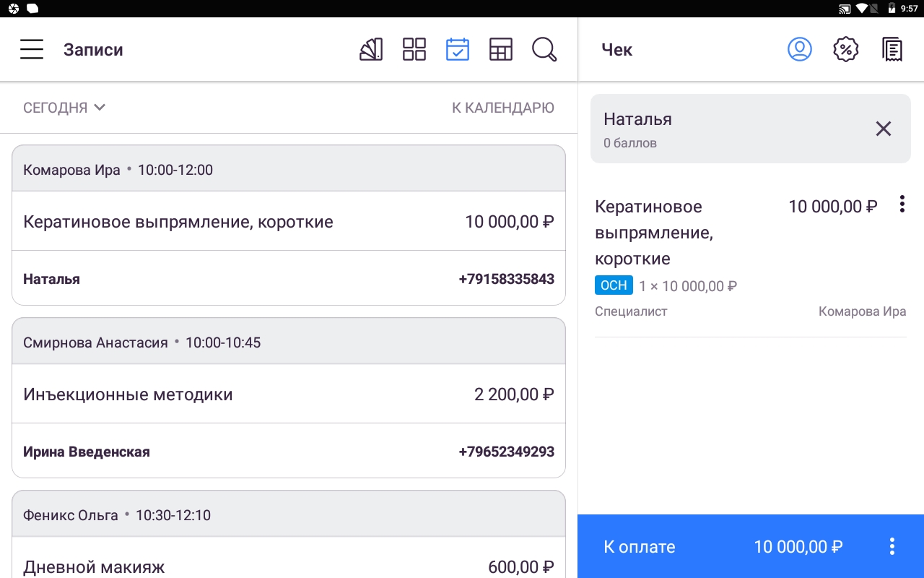Open the receipt list icon

coord(892,50)
